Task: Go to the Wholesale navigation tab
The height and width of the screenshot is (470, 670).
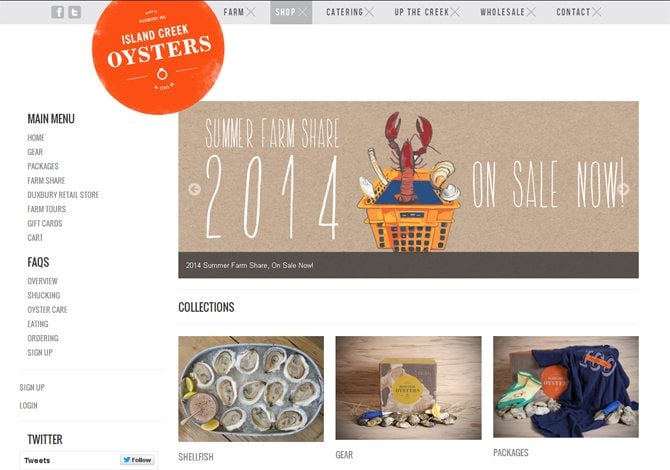Action: pyautogui.click(x=507, y=12)
